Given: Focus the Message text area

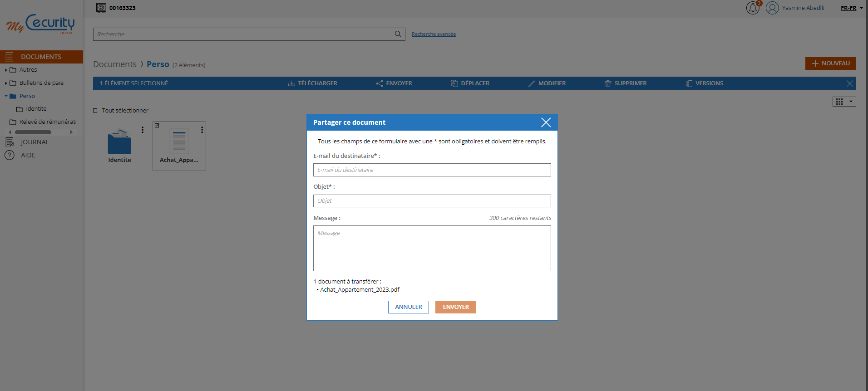Looking at the screenshot, I should pos(432,249).
